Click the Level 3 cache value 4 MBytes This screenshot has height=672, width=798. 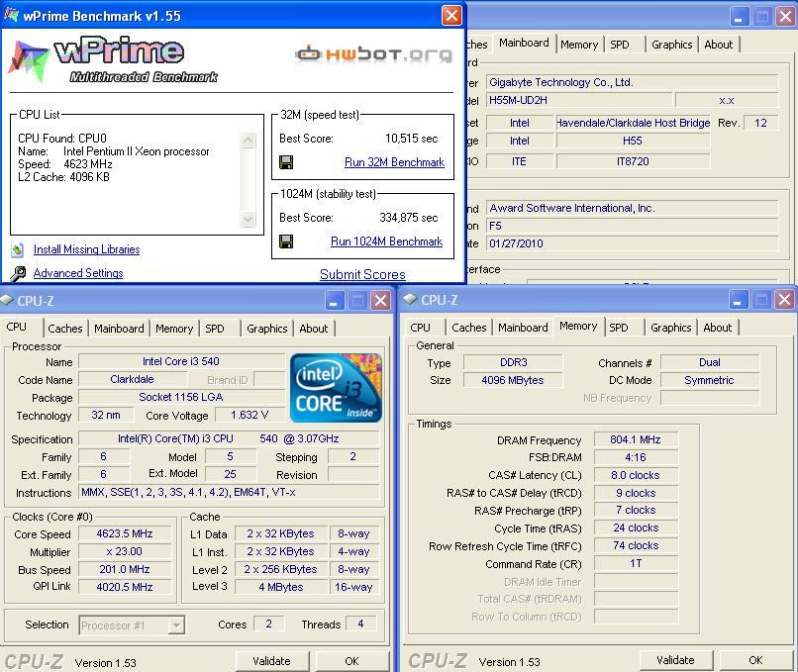click(x=281, y=587)
